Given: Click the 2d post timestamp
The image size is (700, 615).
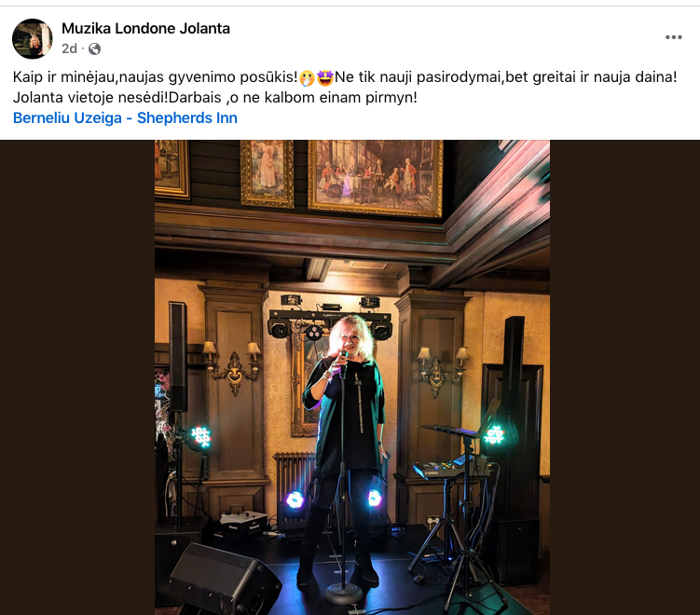Looking at the screenshot, I should pyautogui.click(x=69, y=48).
